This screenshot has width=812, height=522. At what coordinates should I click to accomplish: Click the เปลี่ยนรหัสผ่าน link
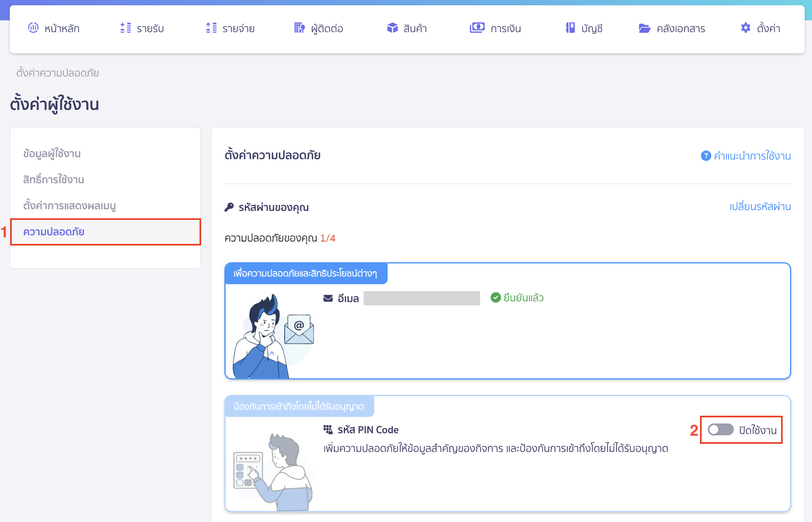[760, 206]
